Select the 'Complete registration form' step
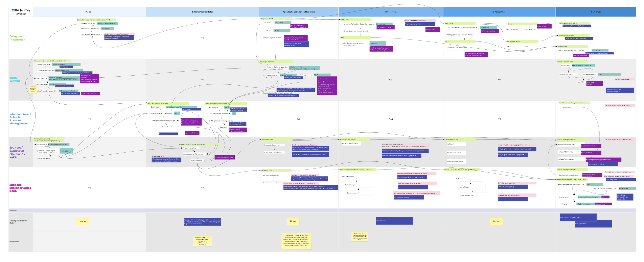Screen dimensions: 644x262 tap(272, 38)
